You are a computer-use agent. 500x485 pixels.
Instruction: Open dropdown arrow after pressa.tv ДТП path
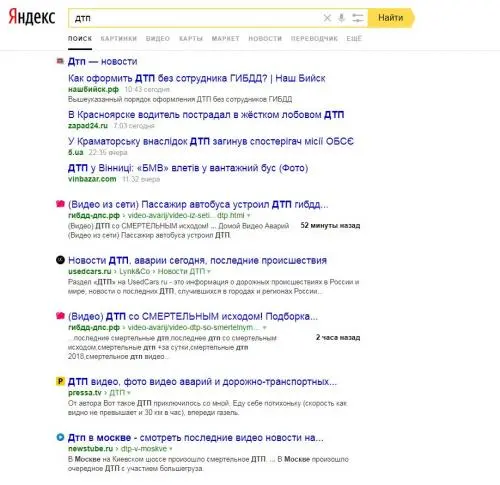[x=129, y=393]
